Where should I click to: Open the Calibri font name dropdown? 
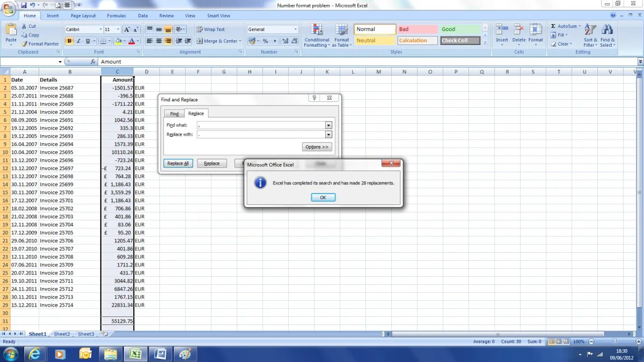pos(100,29)
